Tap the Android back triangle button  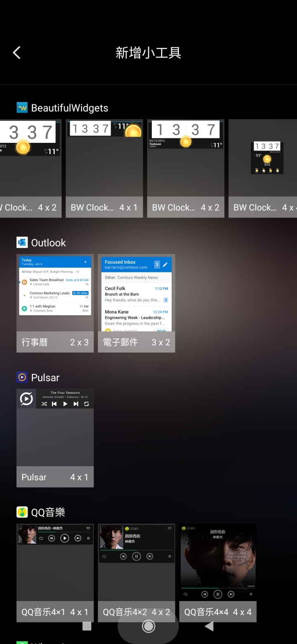[x=209, y=626]
